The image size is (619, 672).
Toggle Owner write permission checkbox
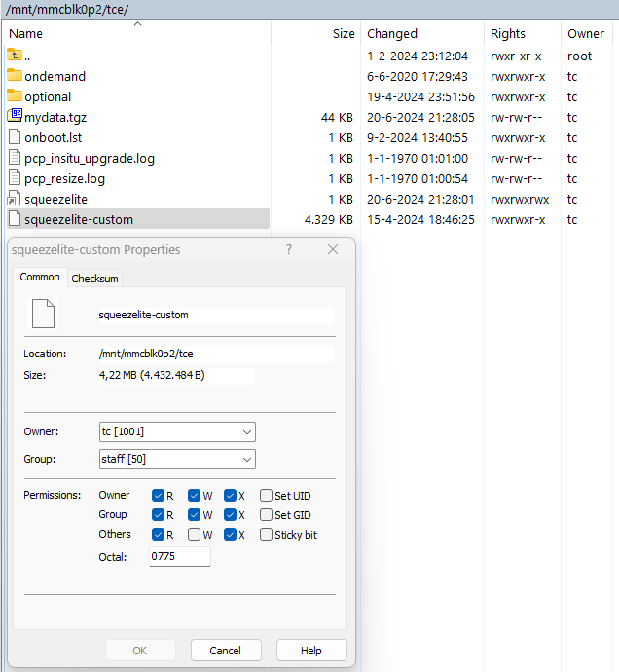click(x=194, y=496)
